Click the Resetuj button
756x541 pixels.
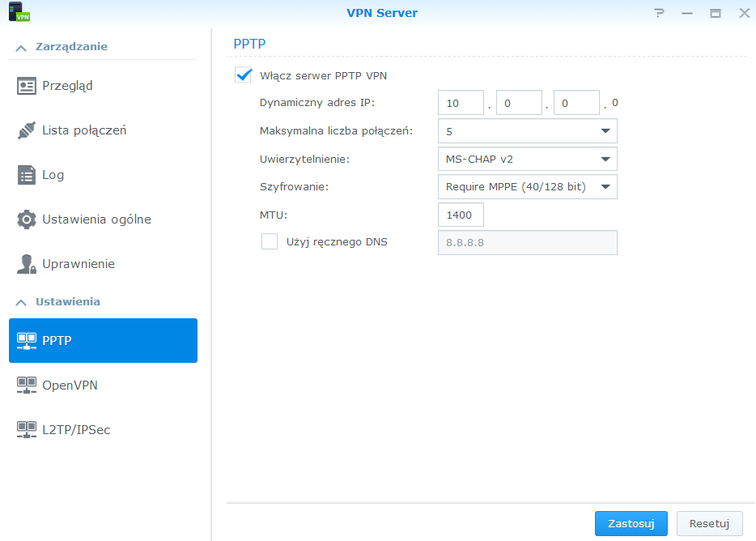[709, 524]
